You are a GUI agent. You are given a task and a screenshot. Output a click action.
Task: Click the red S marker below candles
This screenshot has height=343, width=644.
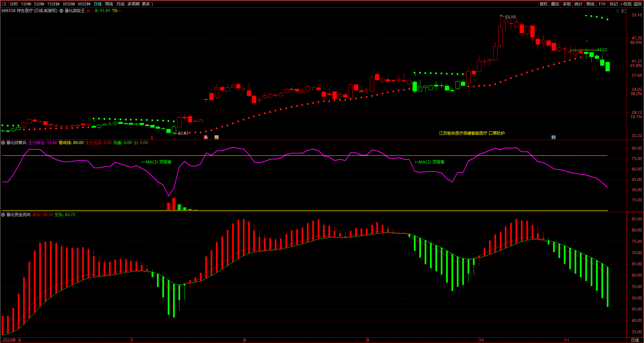click(152, 137)
